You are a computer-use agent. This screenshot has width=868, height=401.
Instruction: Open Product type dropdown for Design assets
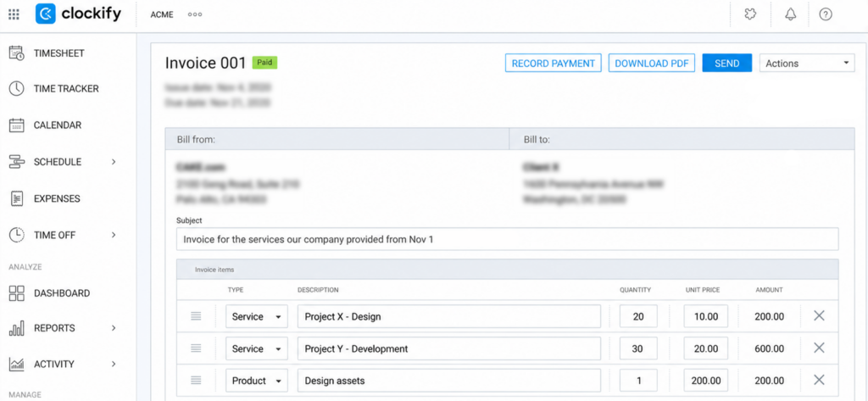coord(256,381)
